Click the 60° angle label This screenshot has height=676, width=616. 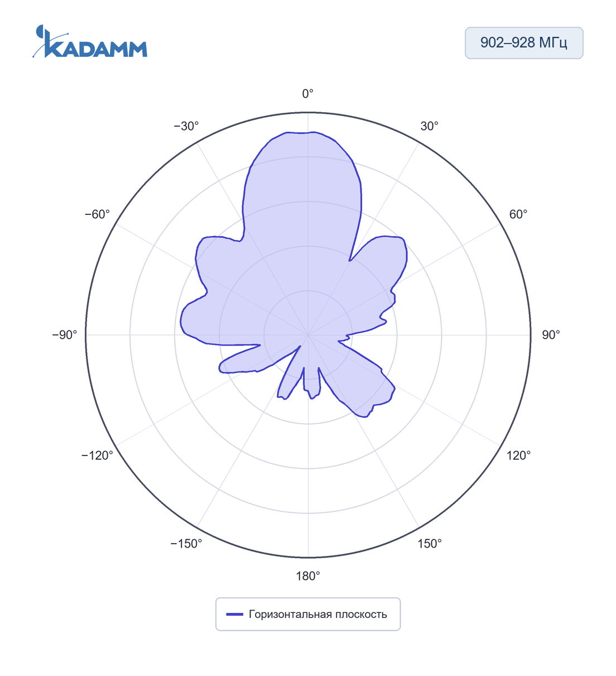click(518, 214)
